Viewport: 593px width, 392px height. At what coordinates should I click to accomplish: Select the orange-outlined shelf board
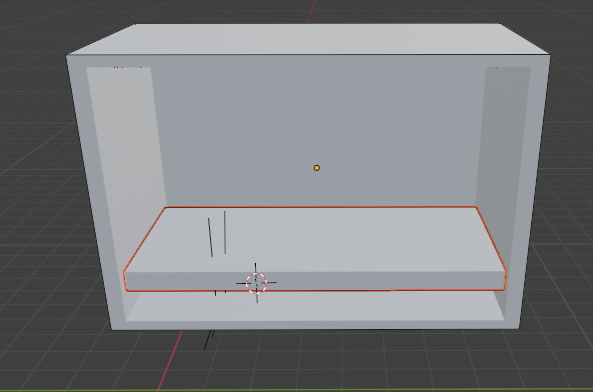tap(315, 249)
